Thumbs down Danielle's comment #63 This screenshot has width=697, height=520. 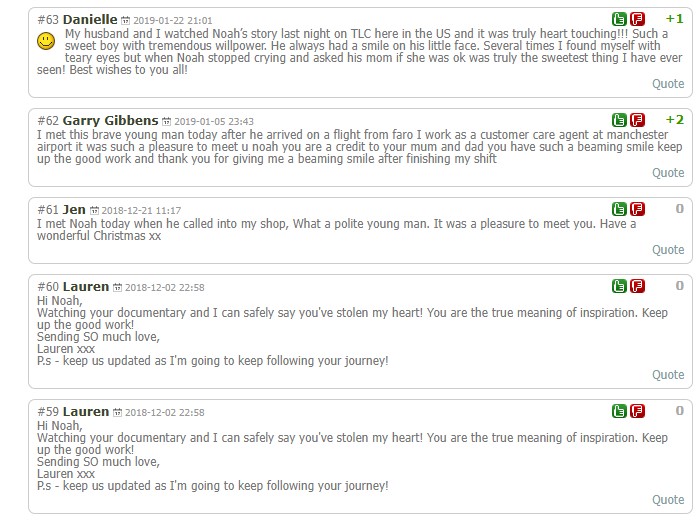[637, 19]
